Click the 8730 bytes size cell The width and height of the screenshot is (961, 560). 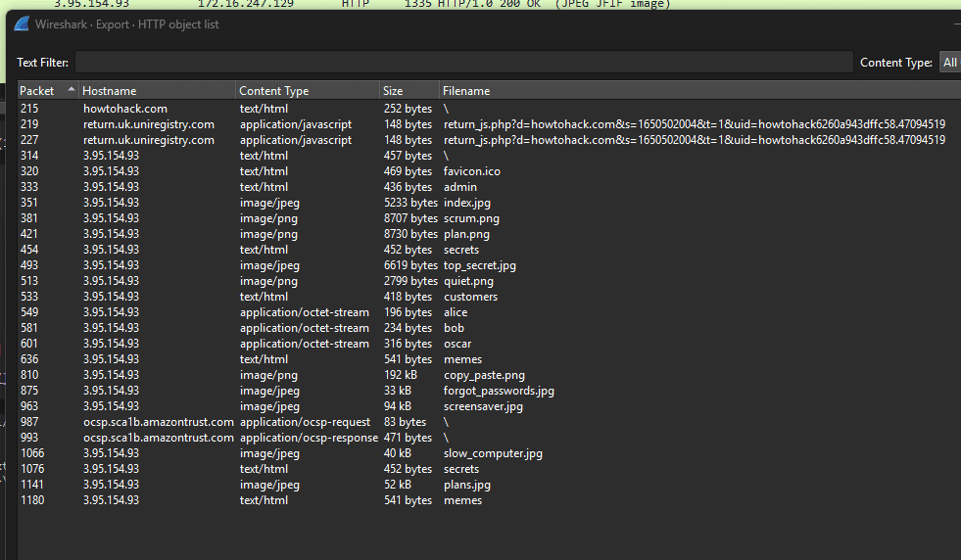[x=410, y=234]
